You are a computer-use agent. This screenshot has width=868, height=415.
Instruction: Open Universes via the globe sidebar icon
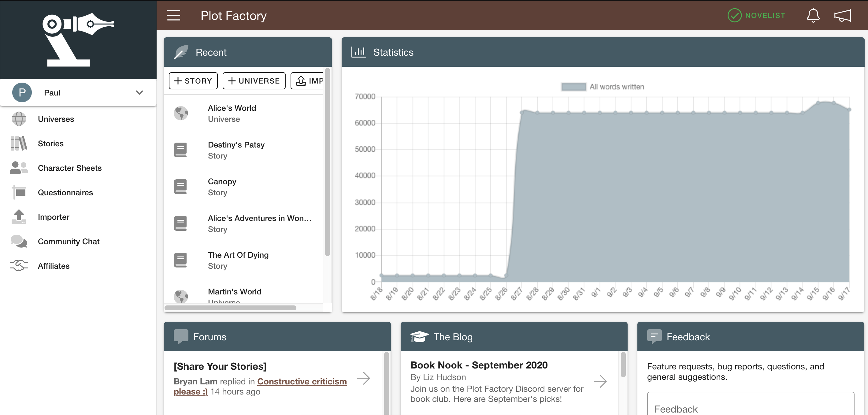coord(19,119)
